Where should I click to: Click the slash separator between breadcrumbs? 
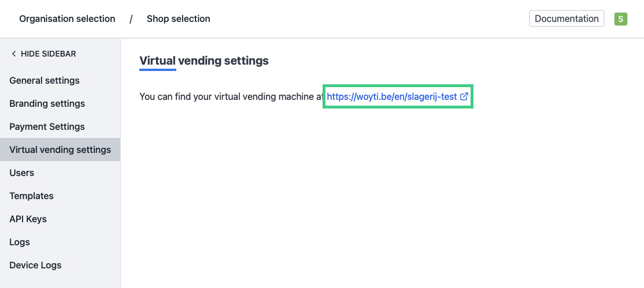[131, 19]
